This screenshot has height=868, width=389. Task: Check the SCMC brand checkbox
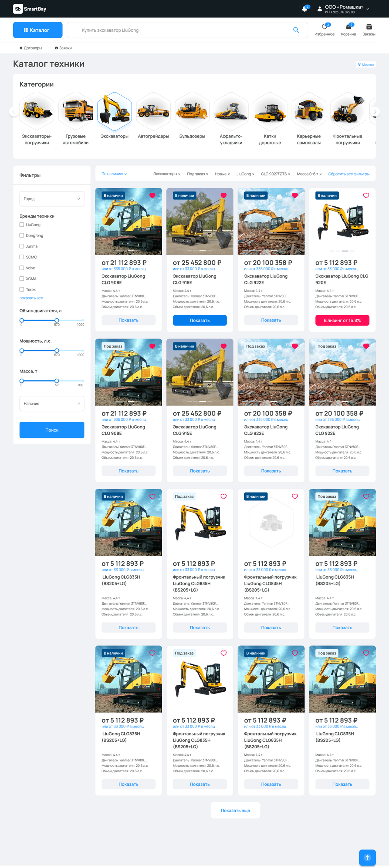tap(22, 257)
